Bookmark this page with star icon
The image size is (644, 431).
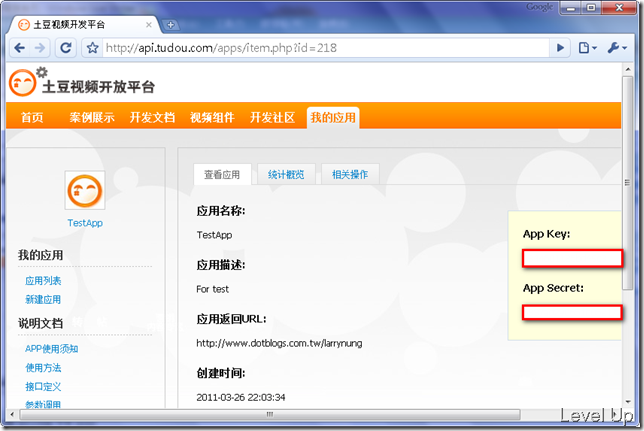(92, 48)
